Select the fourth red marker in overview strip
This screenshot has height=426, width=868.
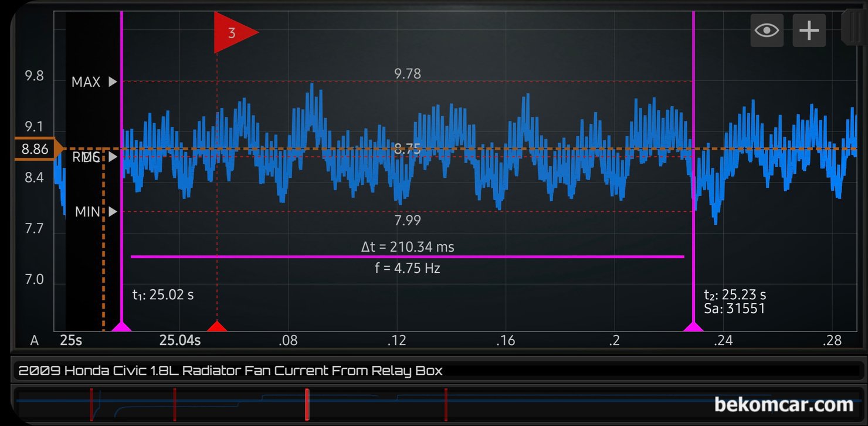446,404
